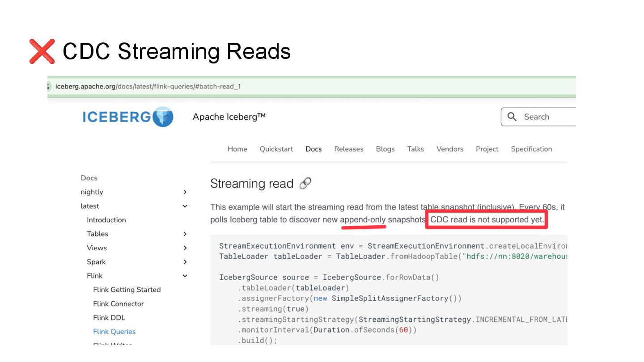Open the Introduction sidebar link
Image resolution: width=644 pixels, height=362 pixels.
coord(106,220)
